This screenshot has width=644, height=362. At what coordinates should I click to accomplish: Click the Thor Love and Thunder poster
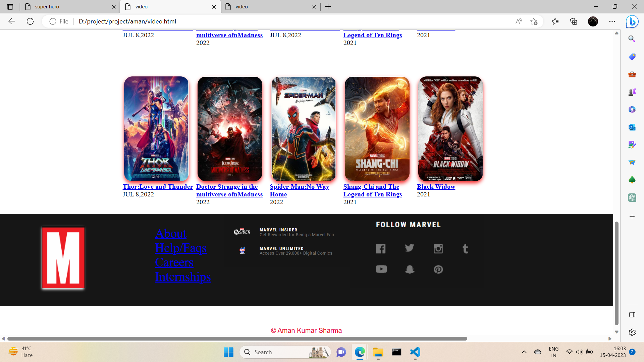click(x=156, y=129)
